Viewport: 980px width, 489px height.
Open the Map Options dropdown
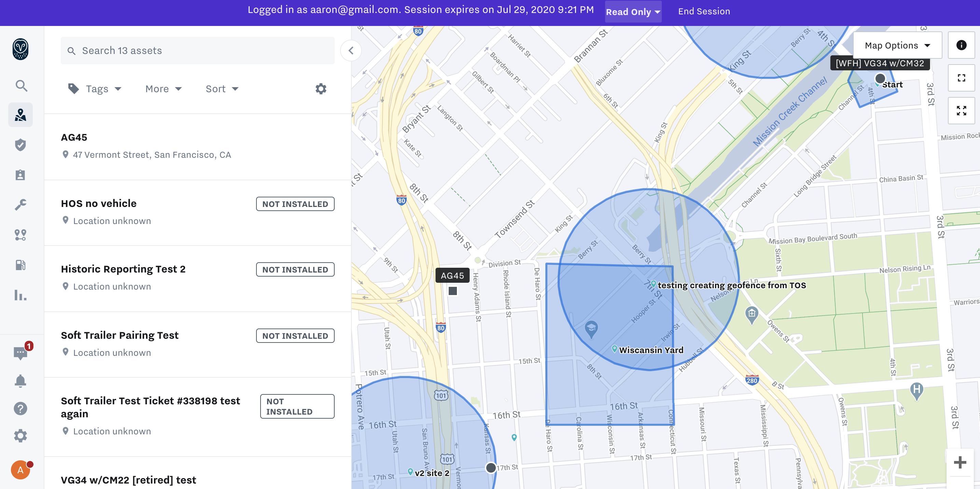tap(897, 46)
